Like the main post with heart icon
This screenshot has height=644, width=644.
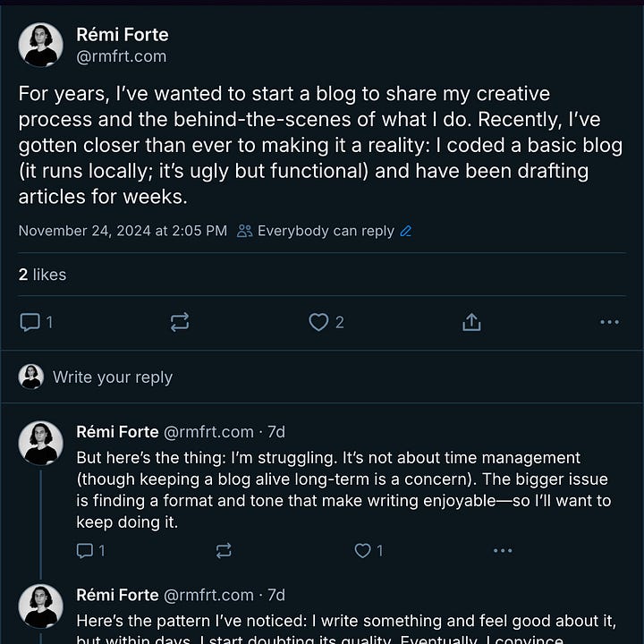coord(318,323)
